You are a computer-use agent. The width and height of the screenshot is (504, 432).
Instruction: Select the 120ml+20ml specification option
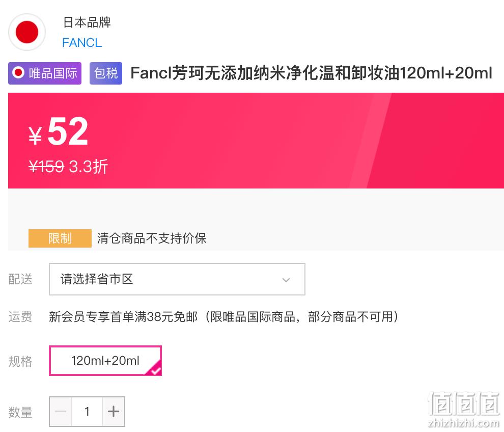coord(105,361)
